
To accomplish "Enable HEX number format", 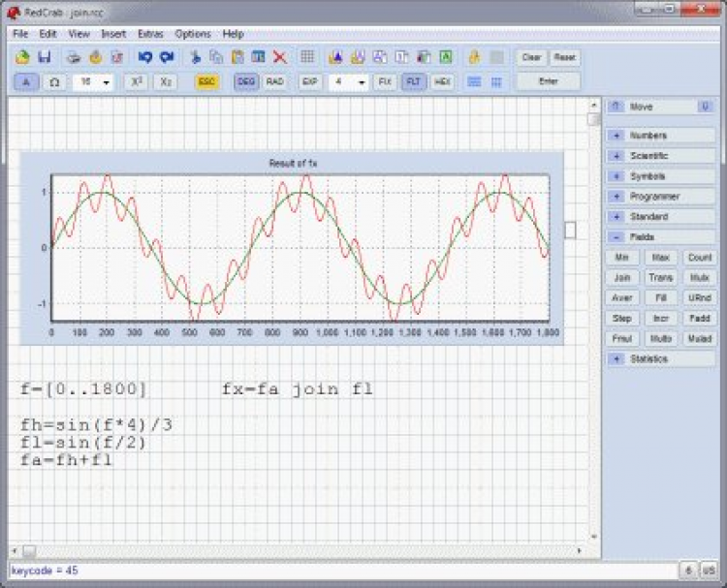I will coord(442,82).
